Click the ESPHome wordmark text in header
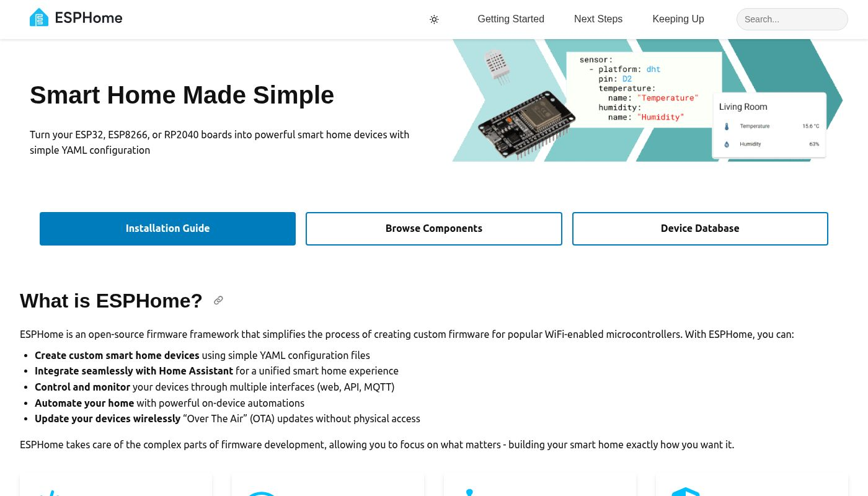 [89, 18]
